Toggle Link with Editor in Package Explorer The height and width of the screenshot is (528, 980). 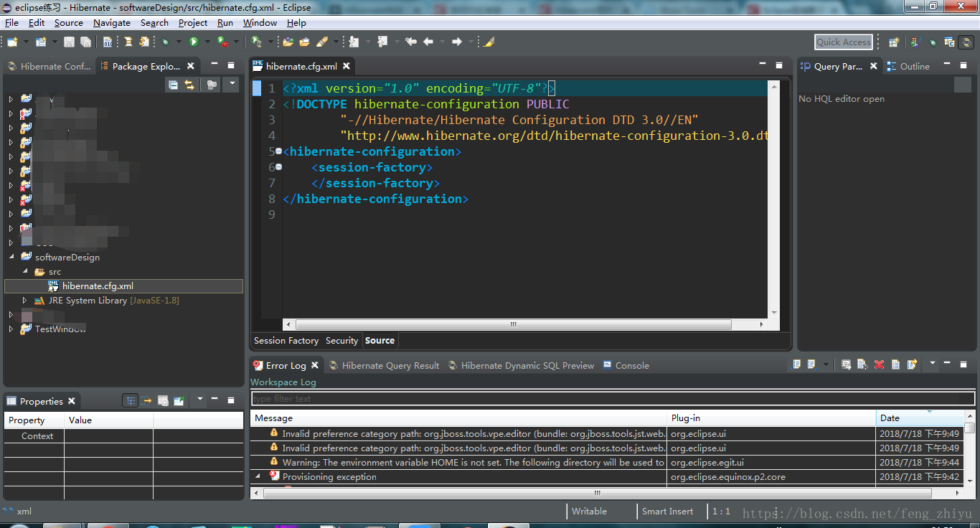pos(189,85)
